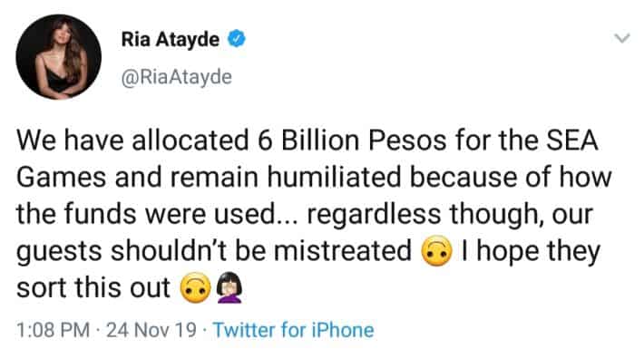
Task: Click the woman facepalming emoji
Action: pos(229,287)
